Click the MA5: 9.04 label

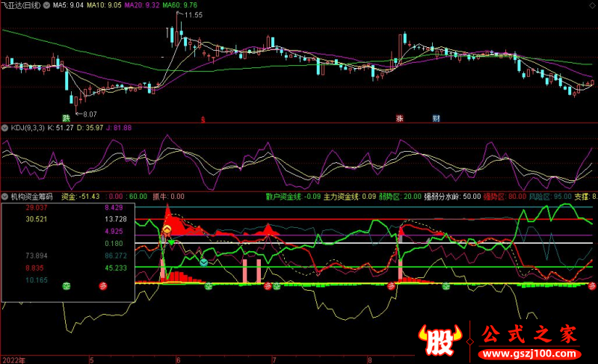click(68, 5)
